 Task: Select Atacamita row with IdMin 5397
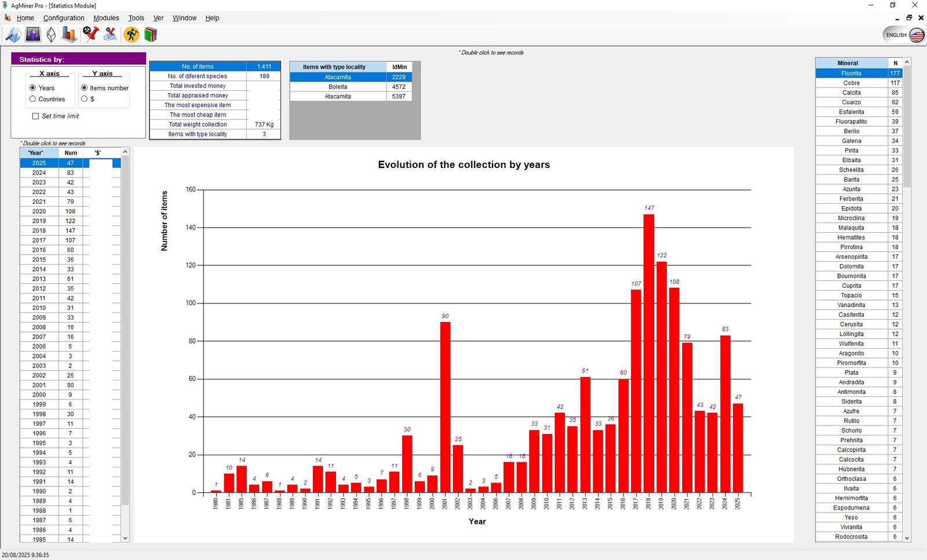(x=351, y=96)
